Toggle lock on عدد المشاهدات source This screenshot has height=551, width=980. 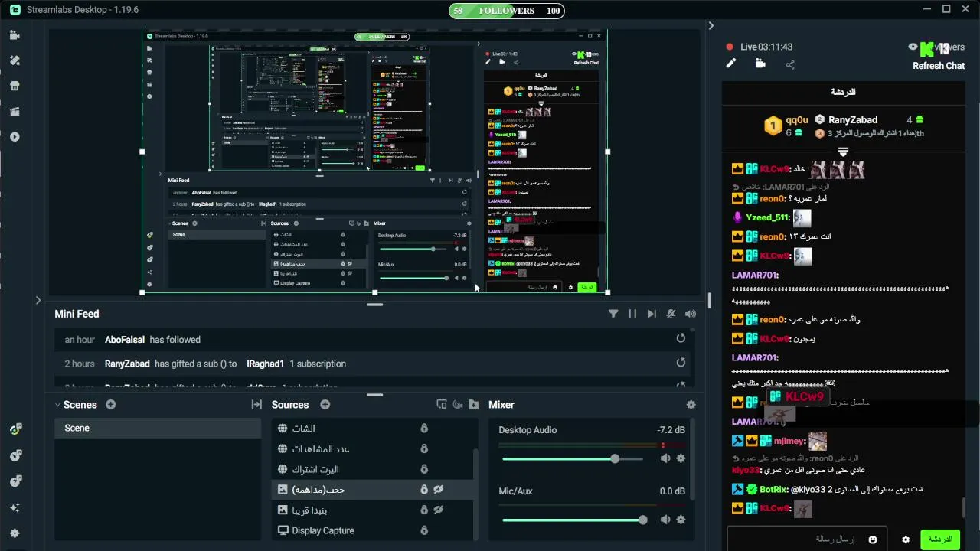point(424,448)
